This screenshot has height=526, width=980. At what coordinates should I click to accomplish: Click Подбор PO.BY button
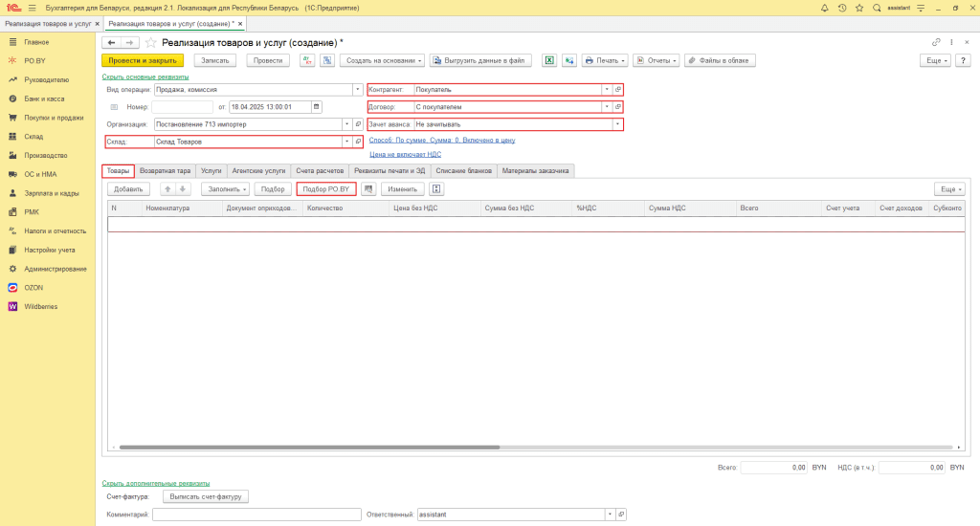(x=326, y=189)
